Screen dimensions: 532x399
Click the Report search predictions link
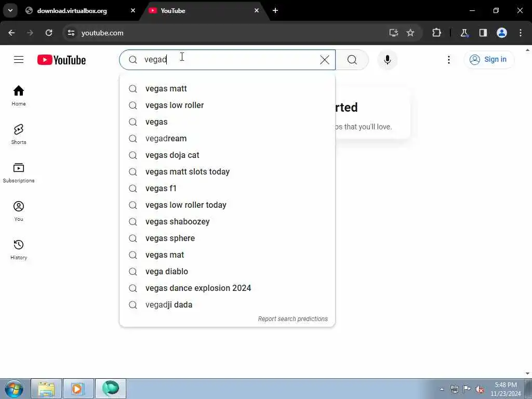[293, 319]
